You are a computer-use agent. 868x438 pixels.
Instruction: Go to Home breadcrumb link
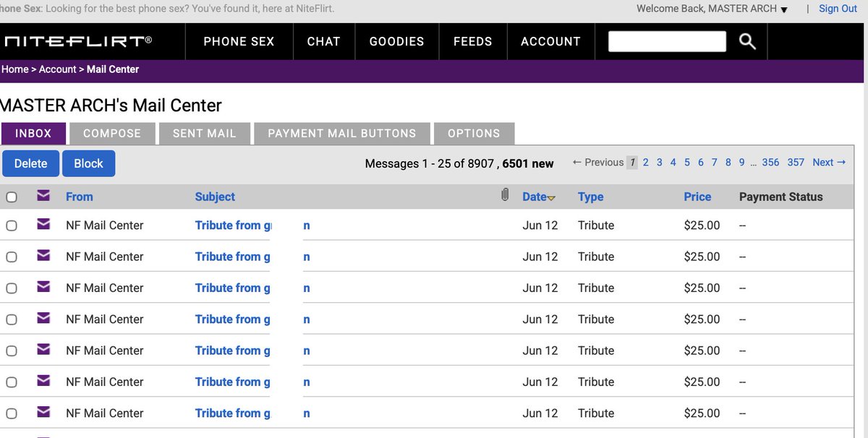click(14, 69)
